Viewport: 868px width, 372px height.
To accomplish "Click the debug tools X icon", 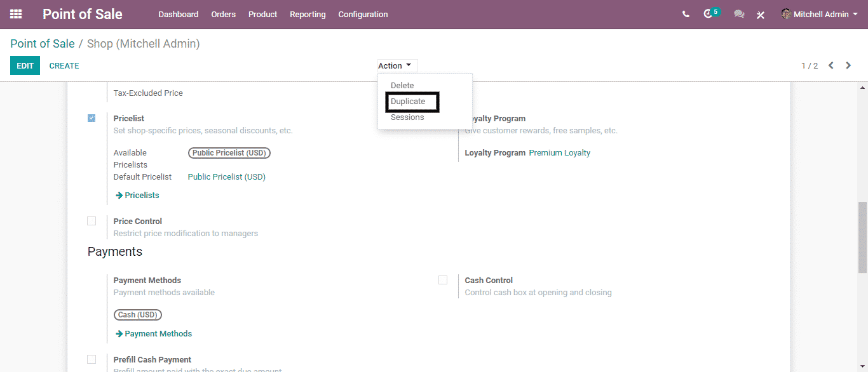I will [761, 15].
